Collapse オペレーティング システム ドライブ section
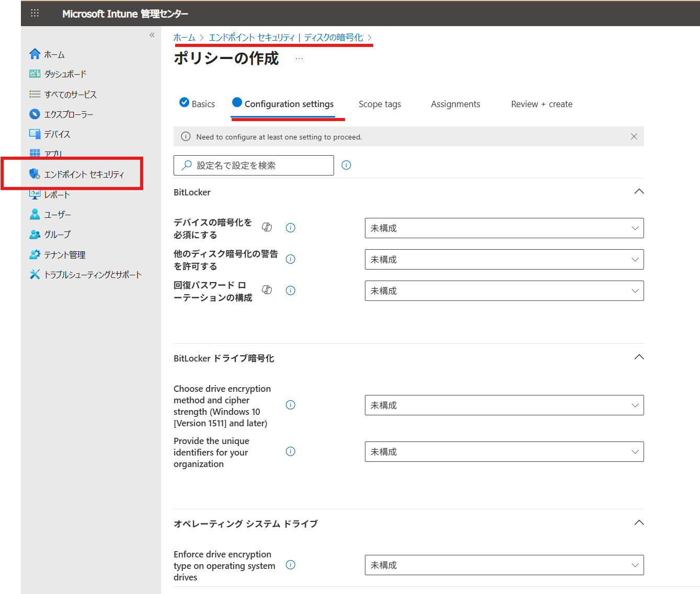The image size is (700, 594). pyautogui.click(x=639, y=522)
